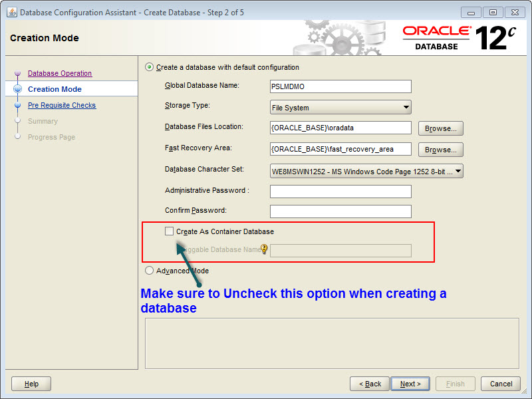Toggle Create As Container Database checkbox

pyautogui.click(x=169, y=231)
